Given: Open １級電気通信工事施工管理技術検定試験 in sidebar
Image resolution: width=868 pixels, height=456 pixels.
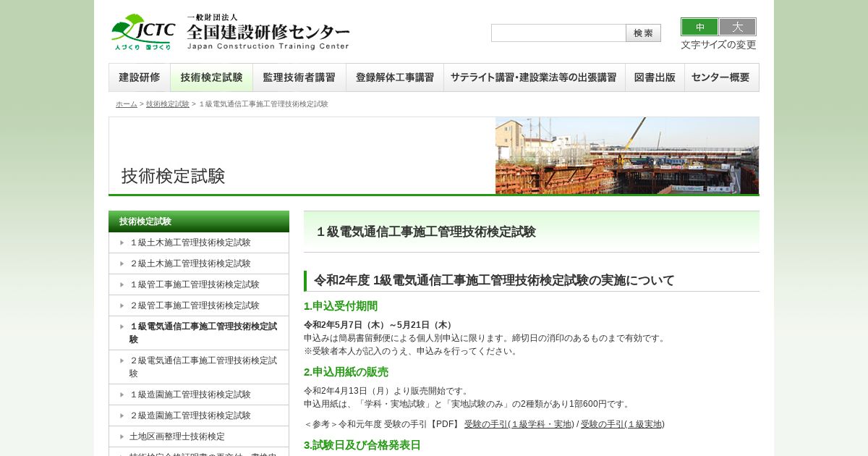Looking at the screenshot, I should pos(199,333).
